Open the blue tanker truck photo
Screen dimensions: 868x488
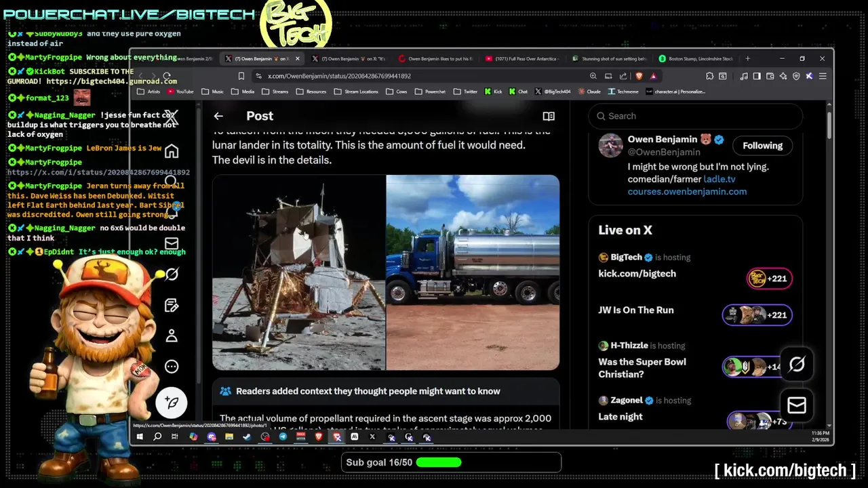473,272
